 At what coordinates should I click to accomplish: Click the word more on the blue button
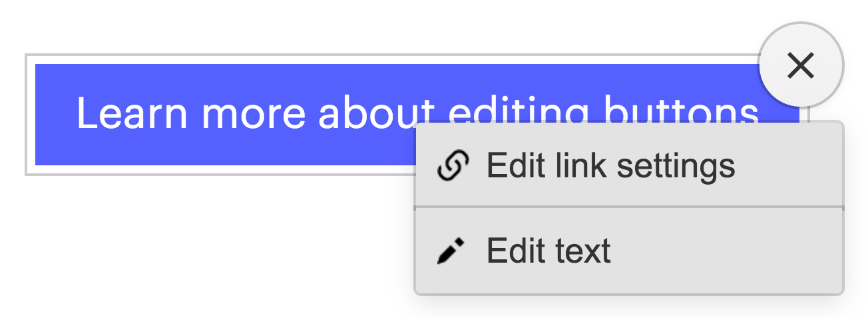coord(254,115)
